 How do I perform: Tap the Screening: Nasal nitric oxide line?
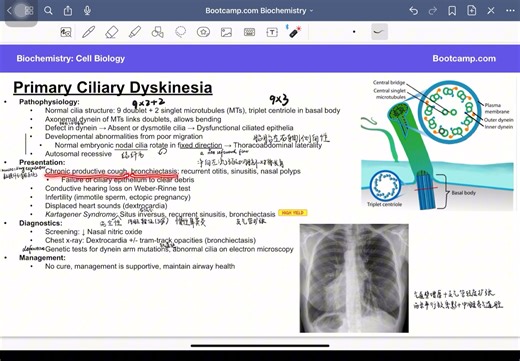93,232
